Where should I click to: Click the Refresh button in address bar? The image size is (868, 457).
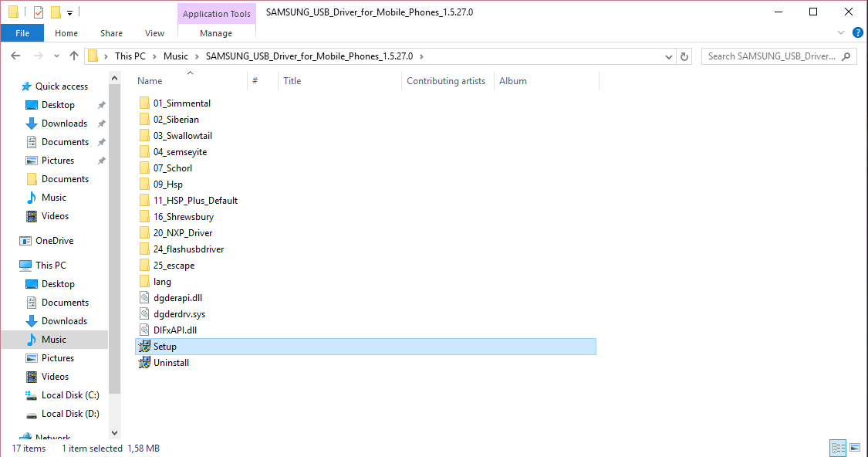(684, 56)
